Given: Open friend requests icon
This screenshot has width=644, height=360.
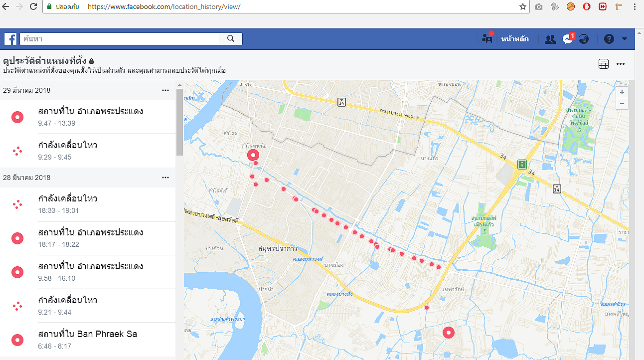Looking at the screenshot, I should pos(550,39).
